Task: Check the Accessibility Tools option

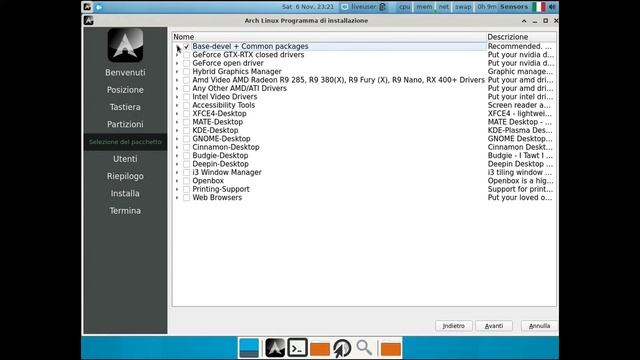Action: coord(186,105)
